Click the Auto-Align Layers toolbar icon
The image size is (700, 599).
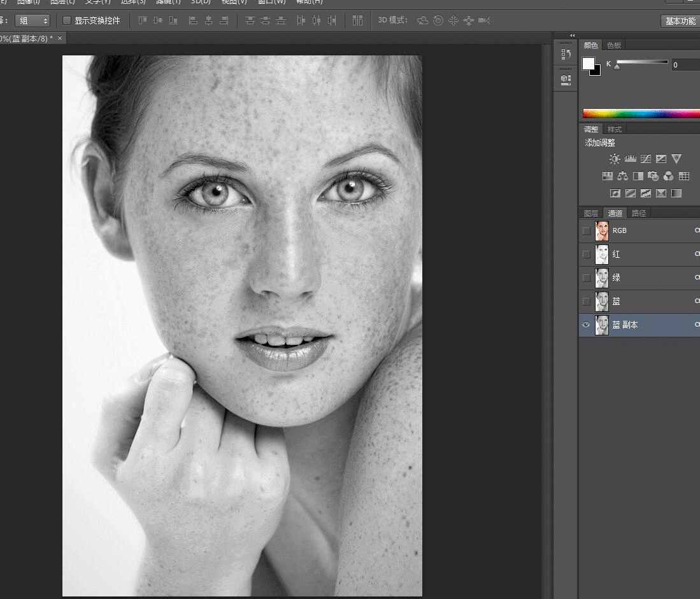point(357,20)
